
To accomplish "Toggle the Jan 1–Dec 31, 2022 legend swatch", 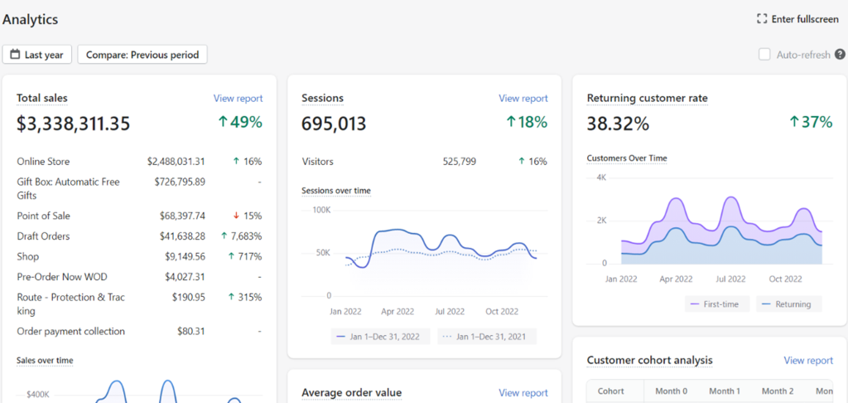I will coord(341,336).
